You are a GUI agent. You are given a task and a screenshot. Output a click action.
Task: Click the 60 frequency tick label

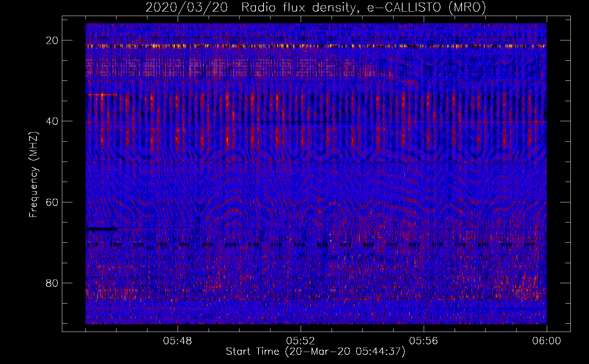coord(52,202)
